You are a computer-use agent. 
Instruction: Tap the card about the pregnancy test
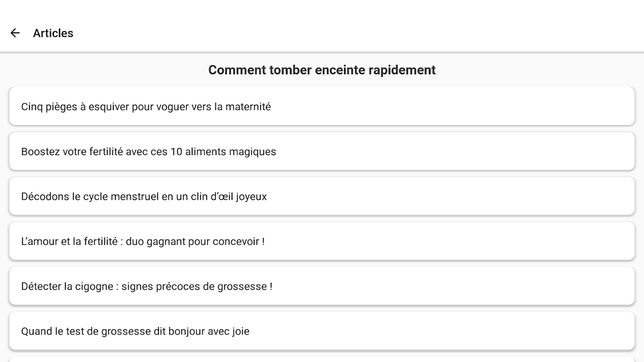[322, 331]
